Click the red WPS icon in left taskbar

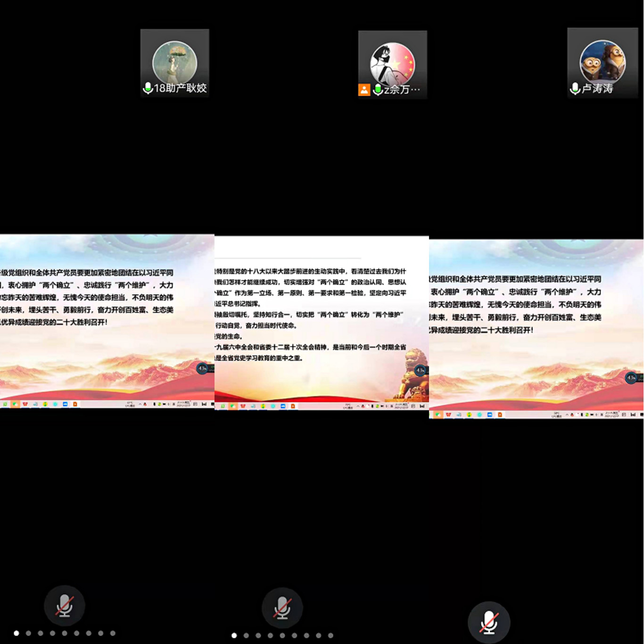click(x=25, y=404)
